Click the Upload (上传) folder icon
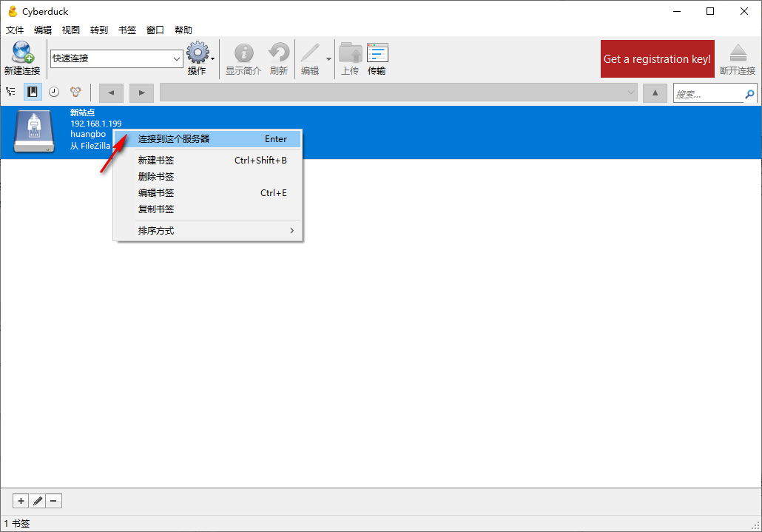 (351, 53)
